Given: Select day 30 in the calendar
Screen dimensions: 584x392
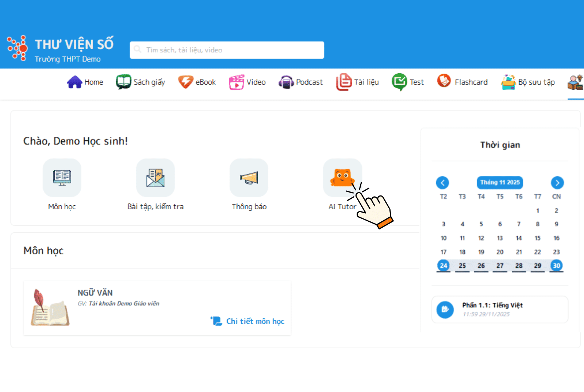Looking at the screenshot, I should (x=556, y=265).
